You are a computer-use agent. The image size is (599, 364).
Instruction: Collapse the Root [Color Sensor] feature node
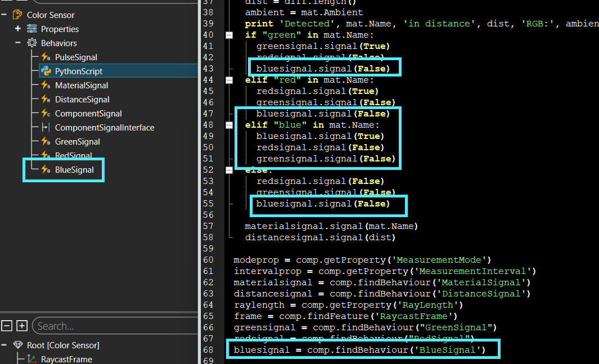4,345
